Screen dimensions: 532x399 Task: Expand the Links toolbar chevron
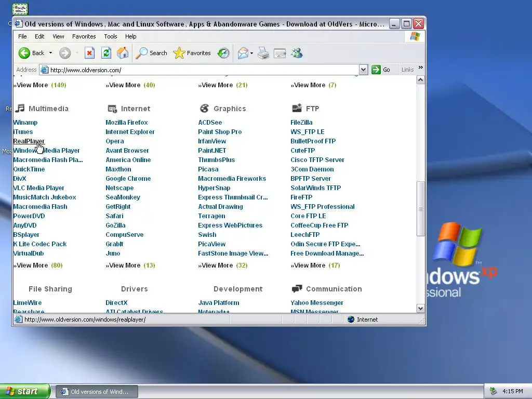pos(421,68)
